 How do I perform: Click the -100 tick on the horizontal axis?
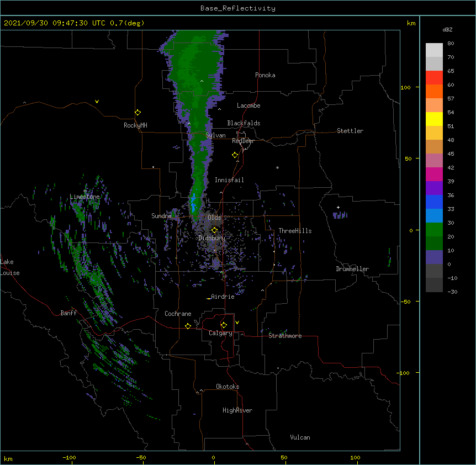69,457
